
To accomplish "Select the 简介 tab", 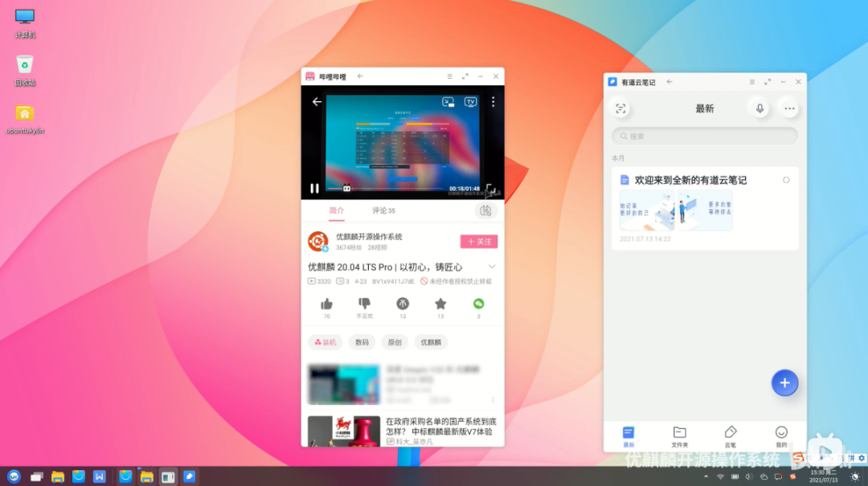I will (337, 210).
